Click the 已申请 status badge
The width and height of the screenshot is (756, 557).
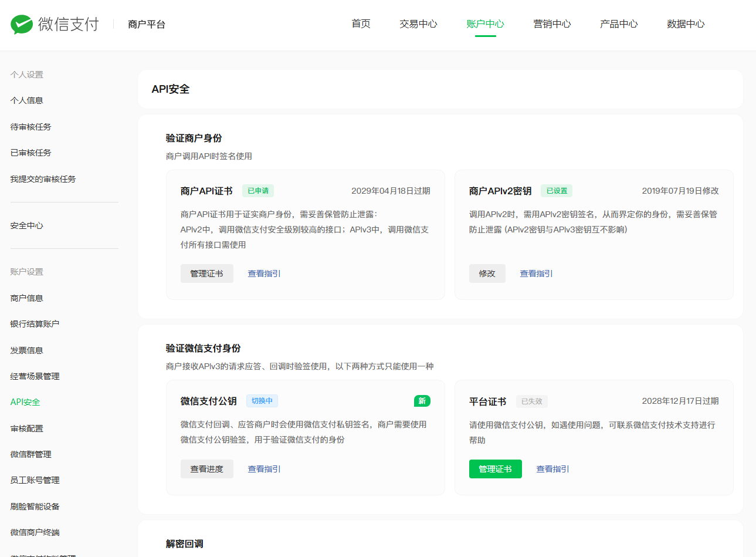258,191
